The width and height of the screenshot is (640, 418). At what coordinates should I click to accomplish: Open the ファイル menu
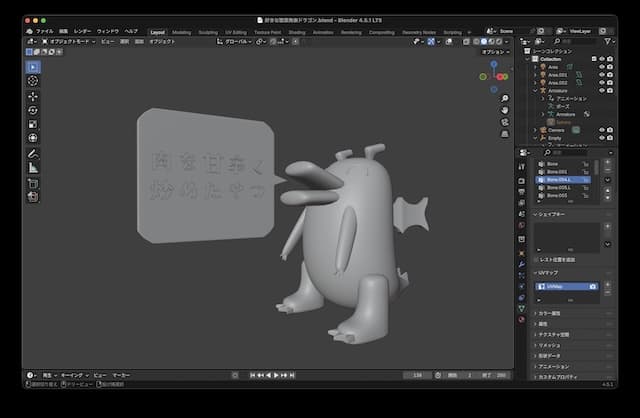pyautogui.click(x=45, y=31)
